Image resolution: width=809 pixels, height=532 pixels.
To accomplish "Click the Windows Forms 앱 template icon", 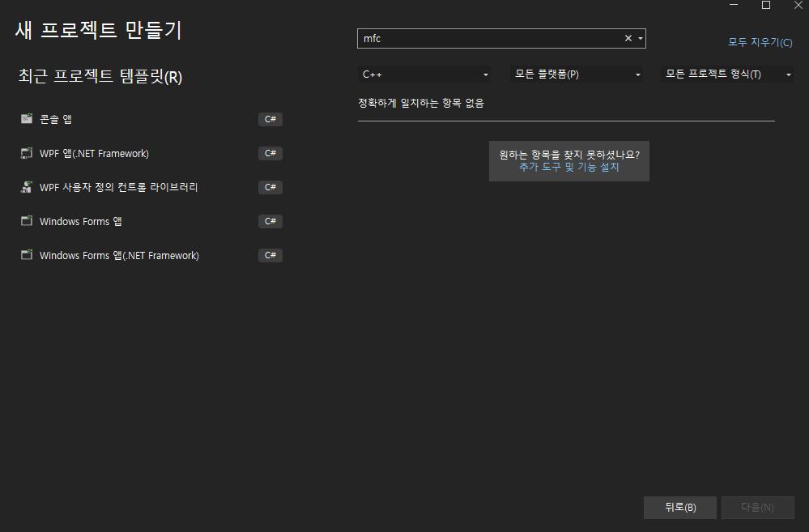I will tap(27, 221).
